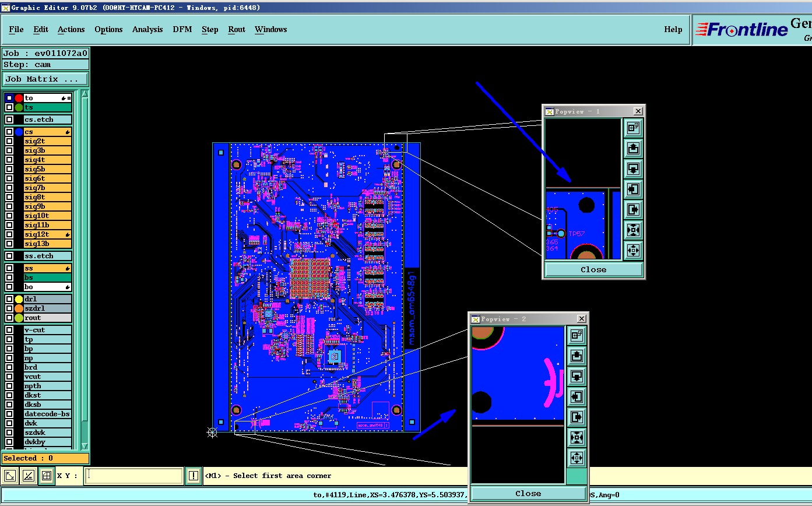812x506 pixels.
Task: Click the X Y coordinate input field
Action: tap(133, 476)
